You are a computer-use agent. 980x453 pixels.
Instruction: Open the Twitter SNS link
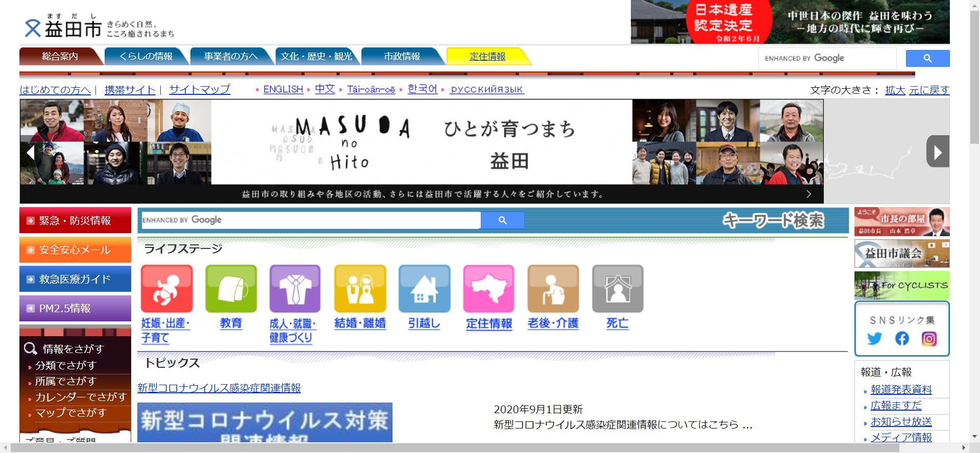(874, 339)
